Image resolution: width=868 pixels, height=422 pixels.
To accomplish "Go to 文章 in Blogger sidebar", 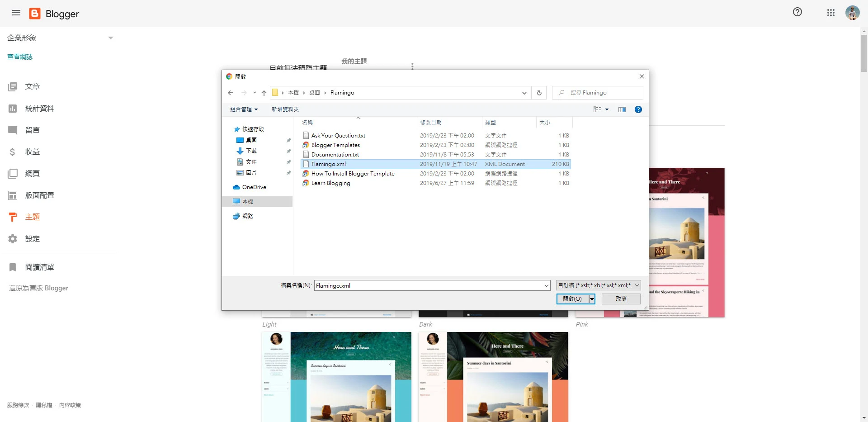I will point(33,86).
